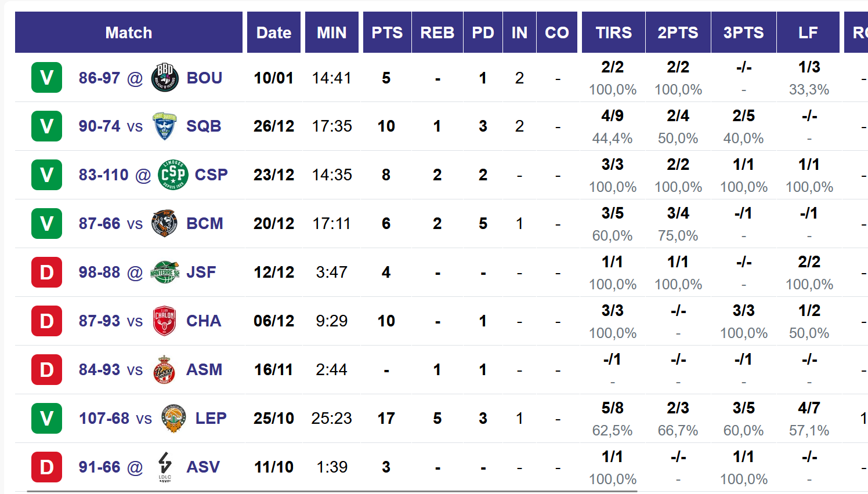Click the Date column header
Image resolution: width=868 pixels, height=494 pixels.
point(274,32)
